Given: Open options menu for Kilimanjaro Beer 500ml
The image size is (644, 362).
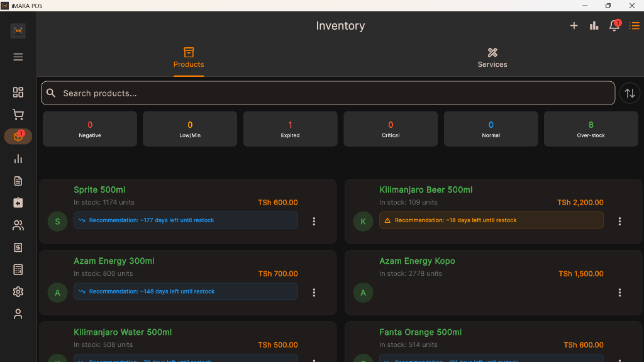Looking at the screenshot, I should pyautogui.click(x=619, y=222).
